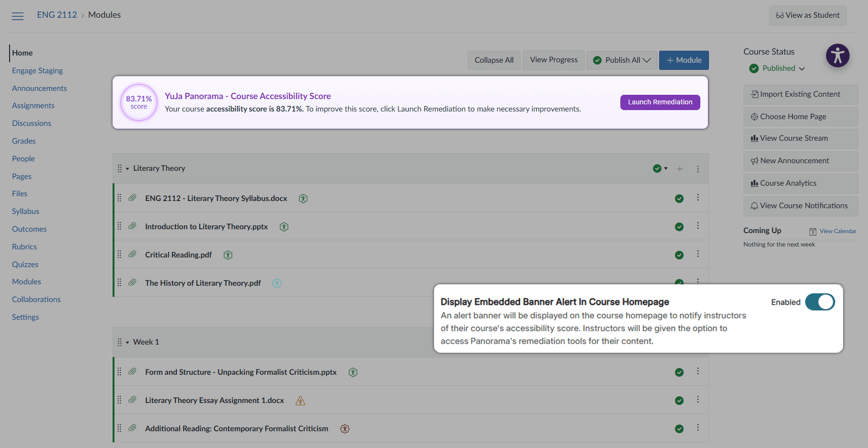Select Modules in the course navigation
Screen dimensions: 868x448
(x=26, y=281)
